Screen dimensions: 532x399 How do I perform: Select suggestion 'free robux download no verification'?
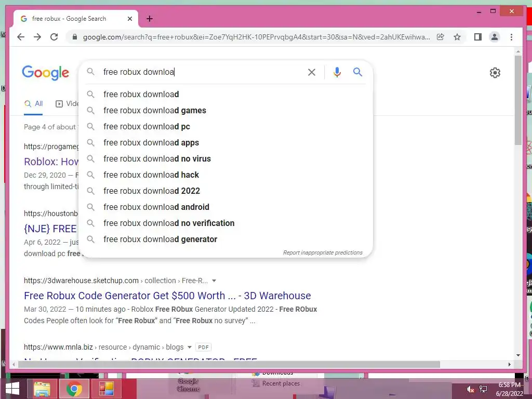tap(225, 223)
